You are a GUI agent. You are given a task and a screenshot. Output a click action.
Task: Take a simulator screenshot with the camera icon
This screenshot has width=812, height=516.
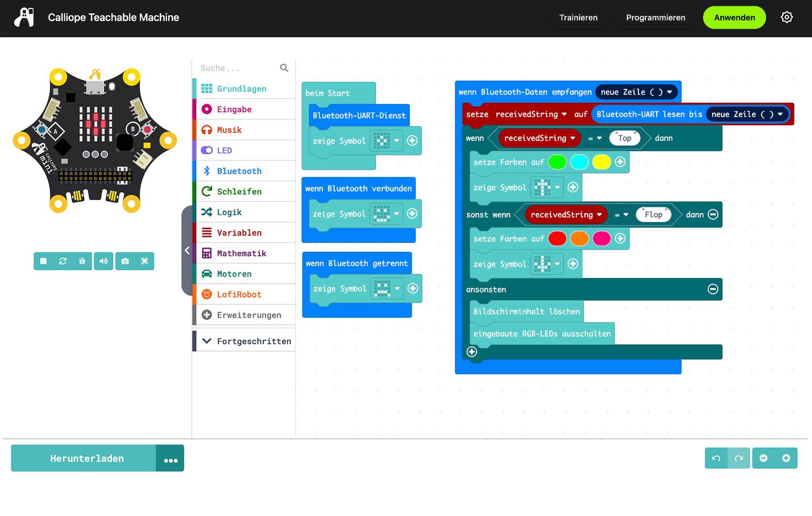[125, 261]
